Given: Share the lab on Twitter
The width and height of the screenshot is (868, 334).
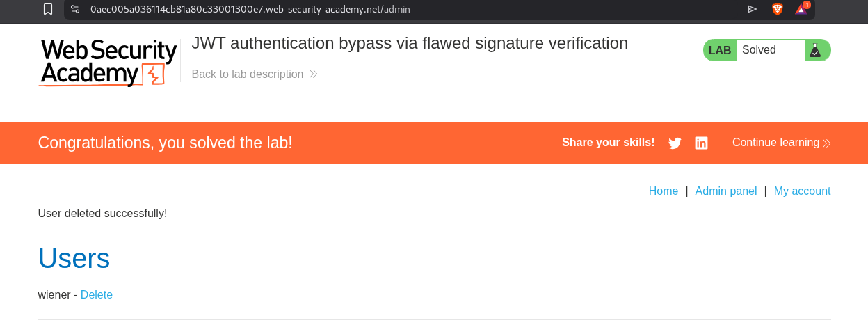Looking at the screenshot, I should tap(675, 143).
